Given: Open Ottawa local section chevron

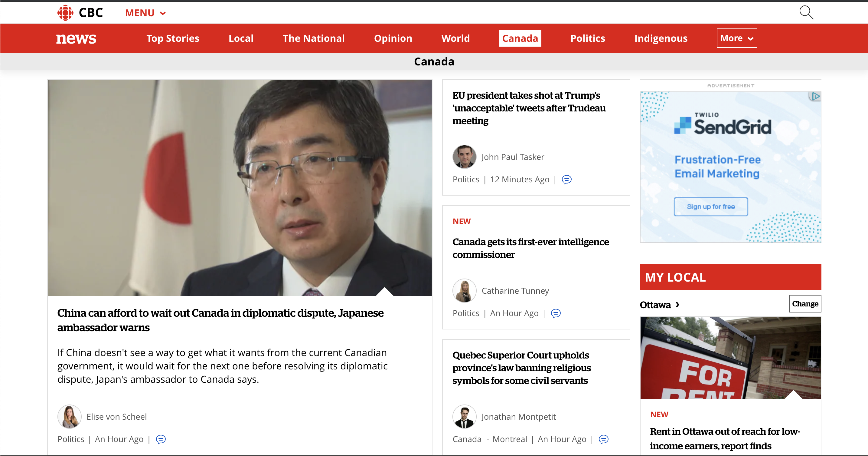Looking at the screenshot, I should pyautogui.click(x=678, y=305).
